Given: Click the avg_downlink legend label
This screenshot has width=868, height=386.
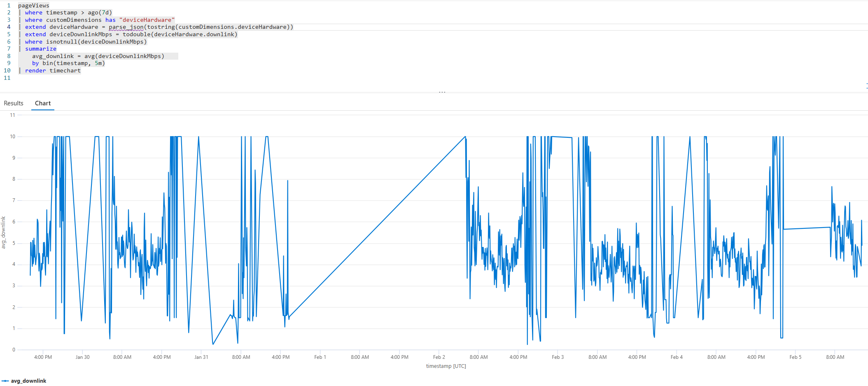Looking at the screenshot, I should pos(28,381).
